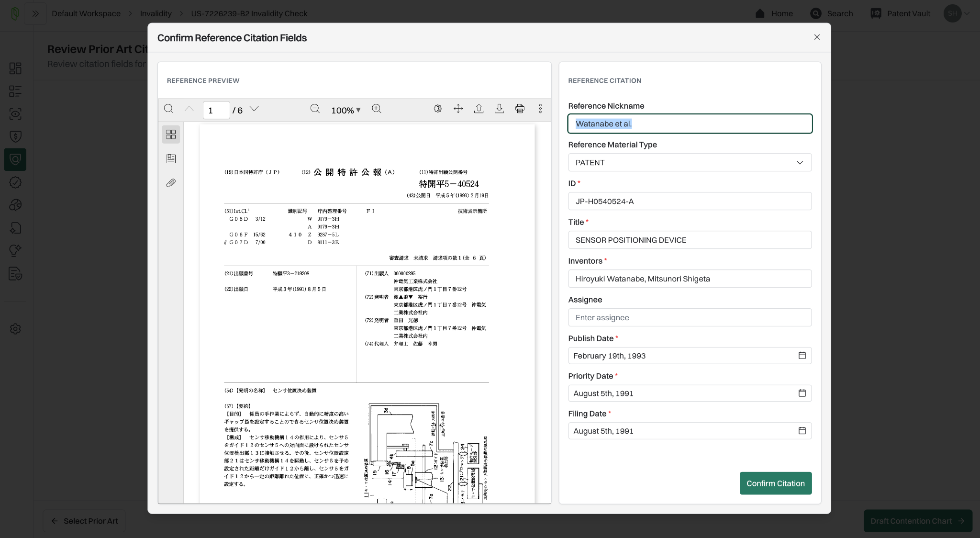Open the attachments paperclip panel
980x538 pixels.
tap(171, 183)
